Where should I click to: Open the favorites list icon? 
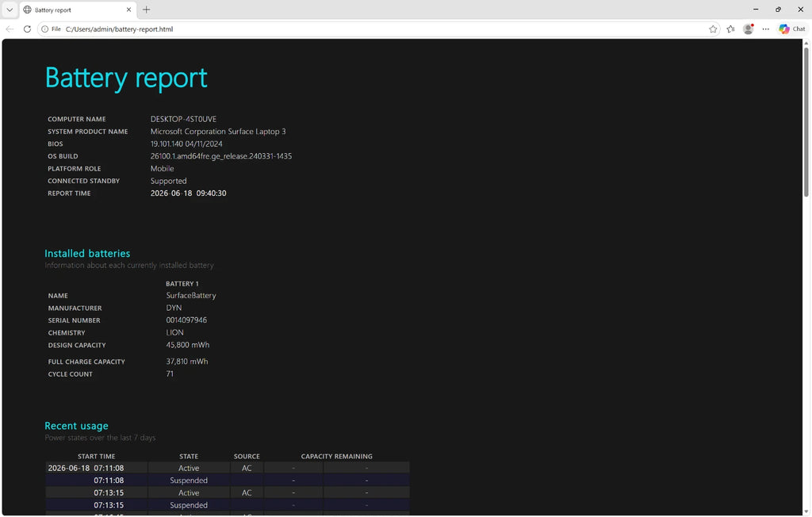[x=730, y=29]
